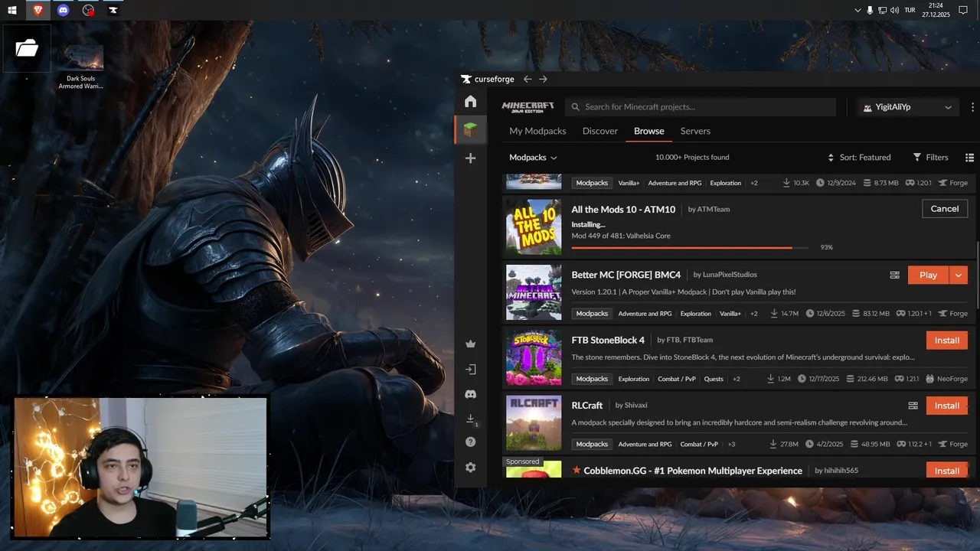Screen dimensions: 980x551
Task: Go back with the left arrow in title bar
Action: (x=528, y=79)
